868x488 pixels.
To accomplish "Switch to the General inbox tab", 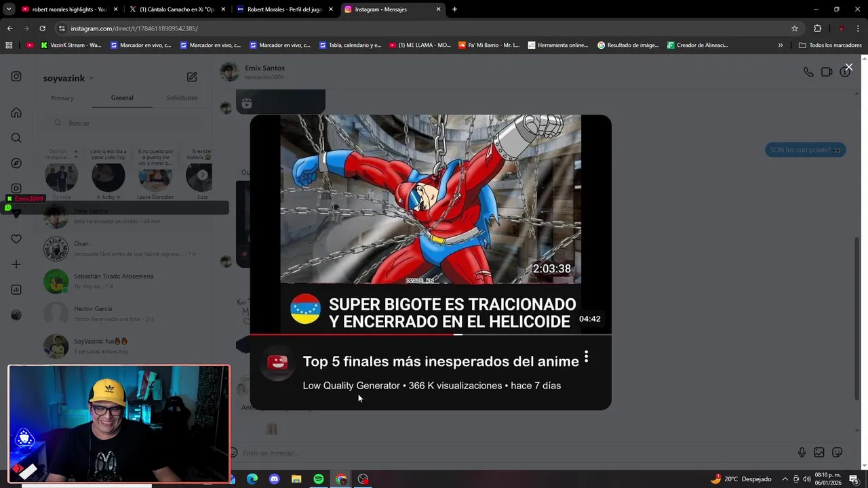I will point(122,98).
